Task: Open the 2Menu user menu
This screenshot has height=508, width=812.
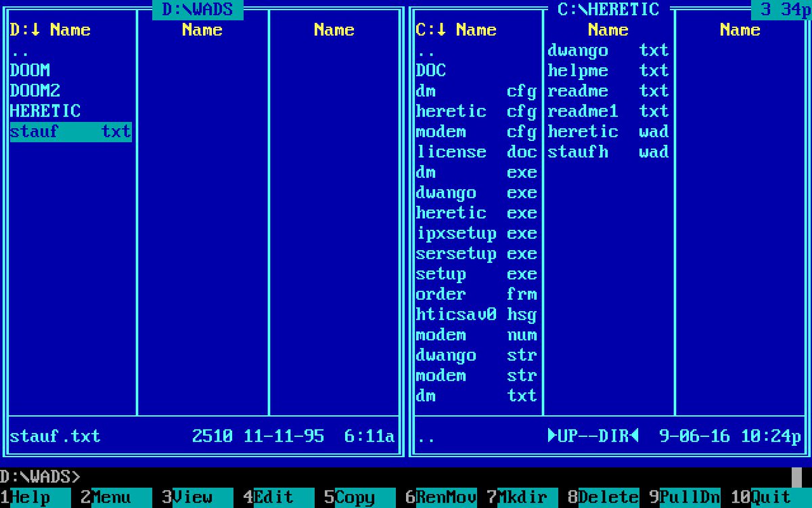Action: (x=116, y=498)
